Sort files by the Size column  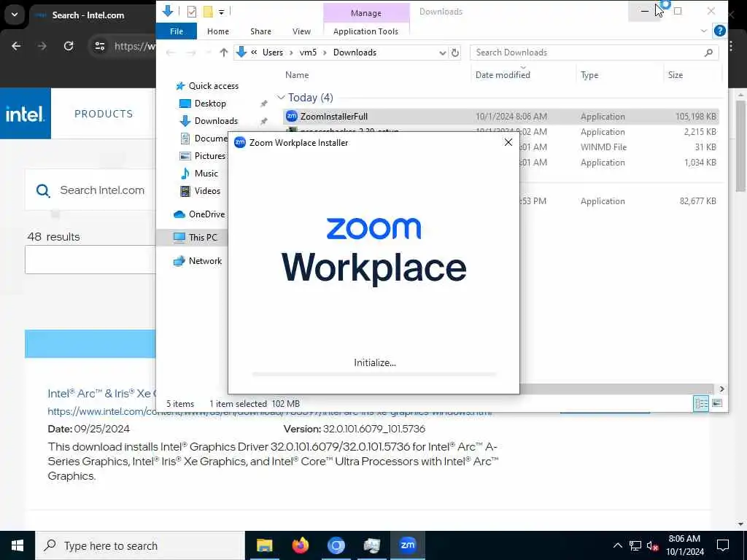pyautogui.click(x=675, y=75)
